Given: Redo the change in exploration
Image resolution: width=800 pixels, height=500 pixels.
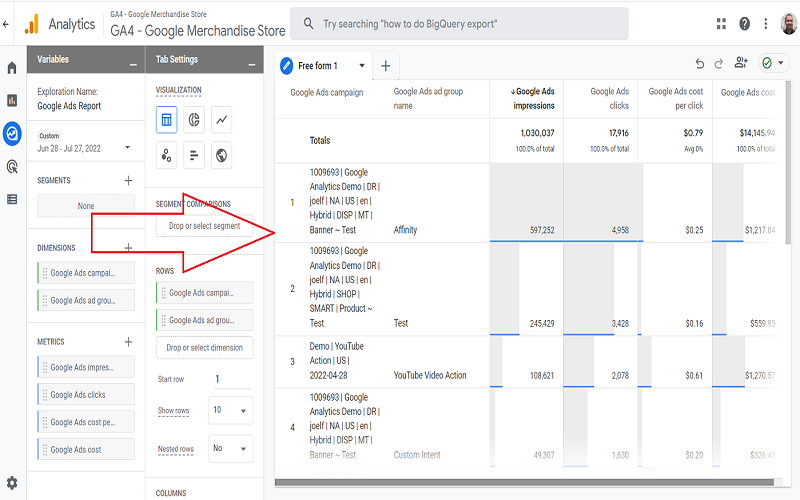Looking at the screenshot, I should click(x=719, y=63).
